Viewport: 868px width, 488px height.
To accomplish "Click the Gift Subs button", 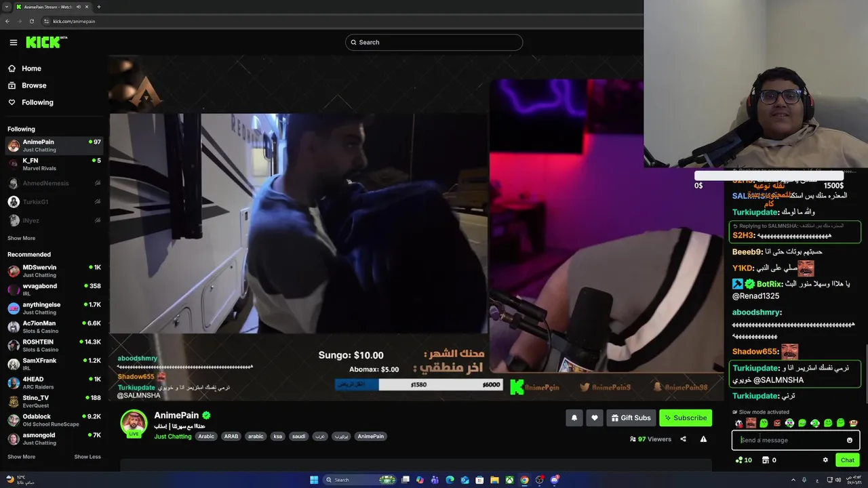I will pyautogui.click(x=631, y=418).
